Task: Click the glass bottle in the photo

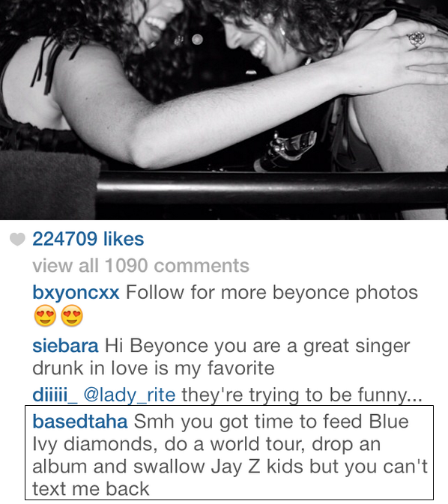Action: click(285, 150)
